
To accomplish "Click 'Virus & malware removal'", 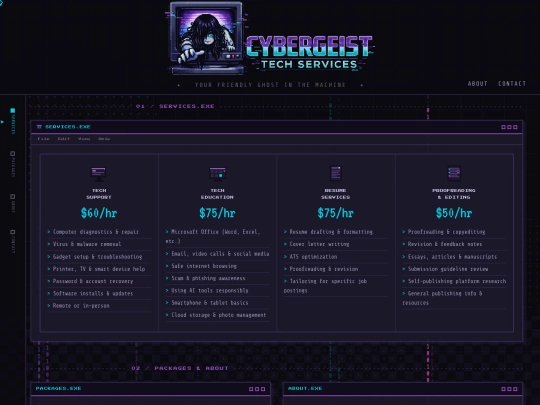I will (87, 244).
